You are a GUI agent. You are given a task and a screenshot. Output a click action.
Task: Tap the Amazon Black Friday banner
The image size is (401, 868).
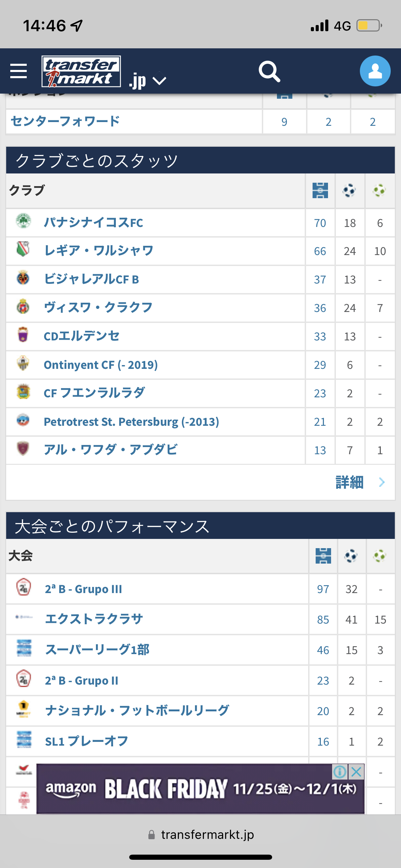(x=200, y=789)
